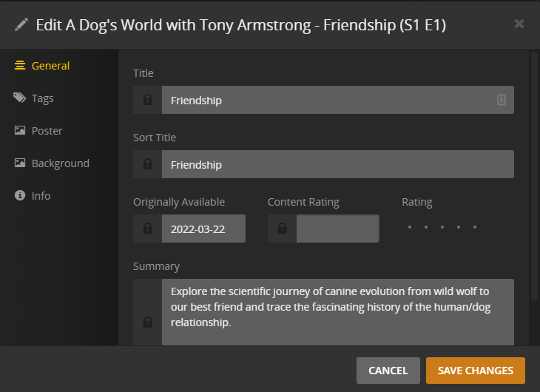Screen dimensions: 540x392
Task: Click the Sort Title text field
Action: [x=337, y=164]
